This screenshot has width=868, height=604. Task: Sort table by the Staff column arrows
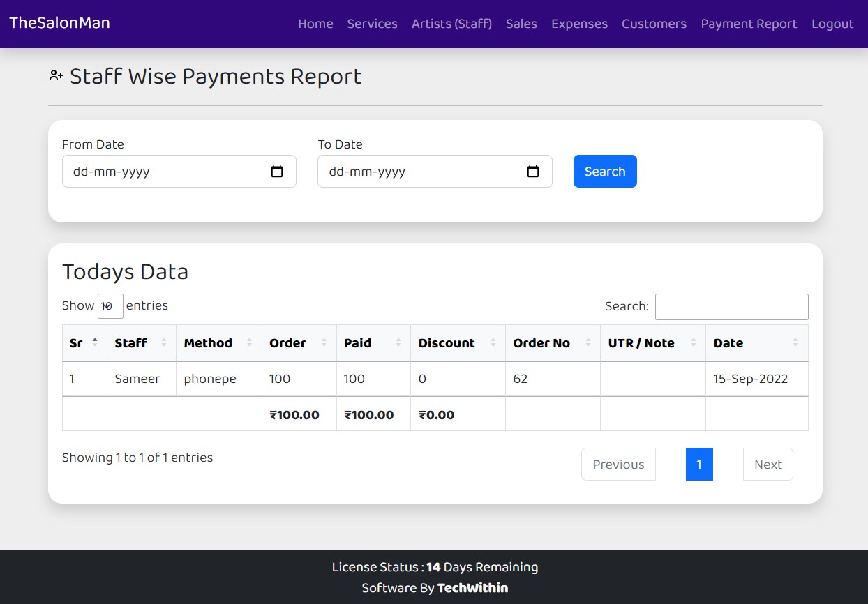[x=164, y=342]
